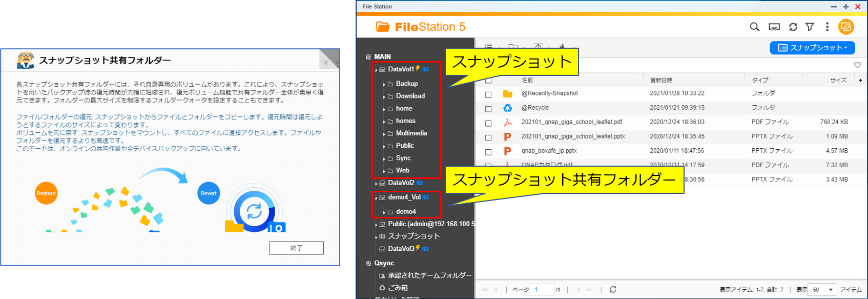This screenshot has height=299, width=868.
Task: Click the refresh icon in the pagination bar
Action: 613,290
